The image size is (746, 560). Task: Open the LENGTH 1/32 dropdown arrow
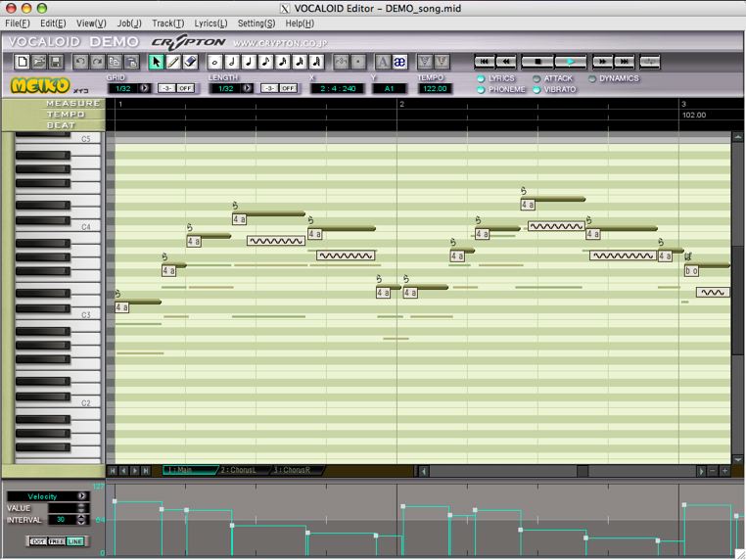247,88
